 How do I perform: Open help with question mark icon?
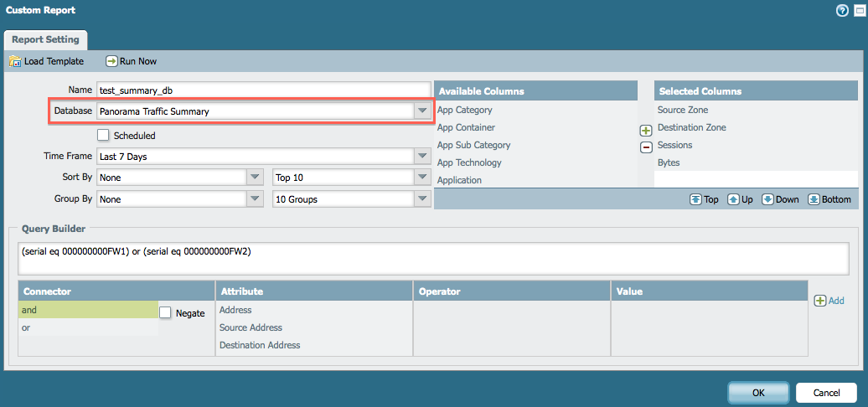(842, 11)
